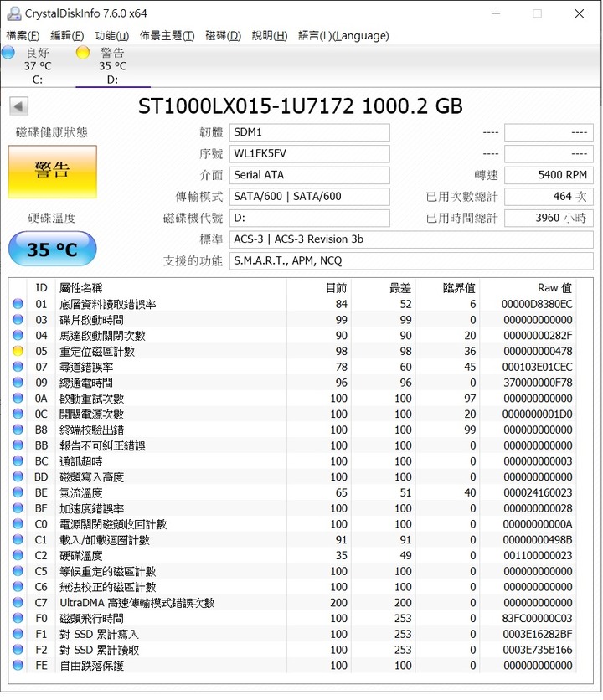Viewport: 603px width, 700px height.
Task: Click the blue status icon for attribute F0
Action: pyautogui.click(x=18, y=618)
